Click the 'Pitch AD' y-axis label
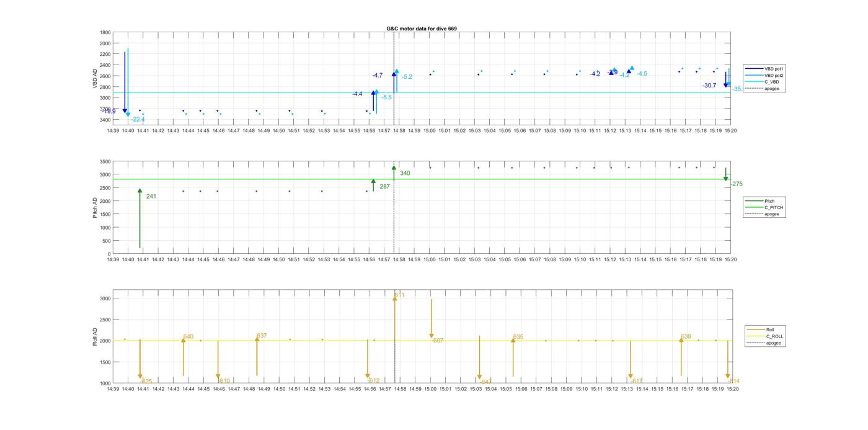 tap(95, 207)
